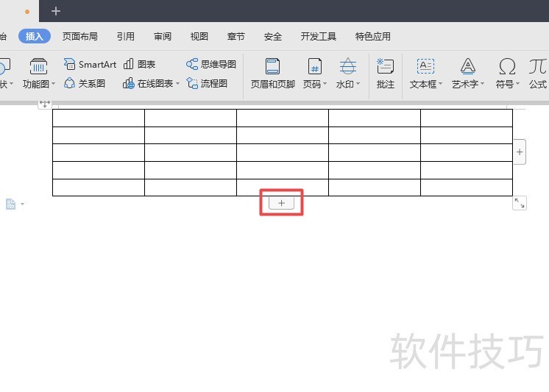549x392 pixels.
Task: Insert a 公式 formula
Action: 538,74
